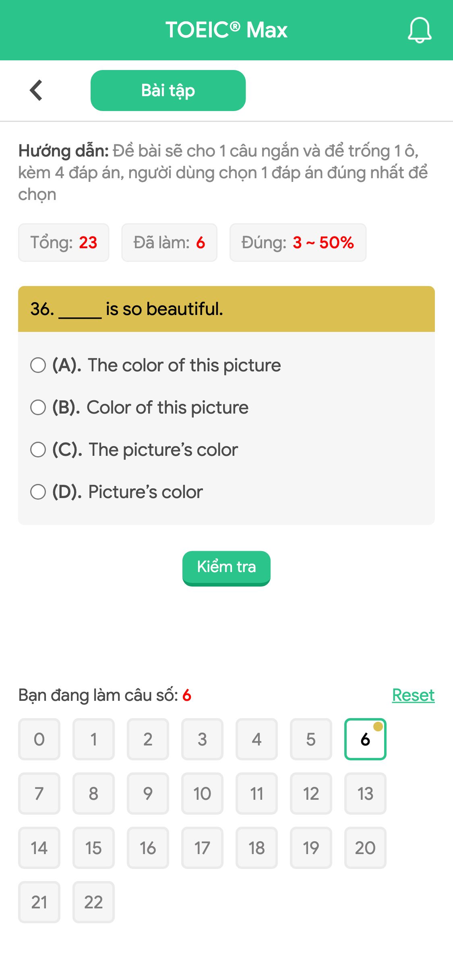
Task: Select question 22
Action: coord(93,902)
